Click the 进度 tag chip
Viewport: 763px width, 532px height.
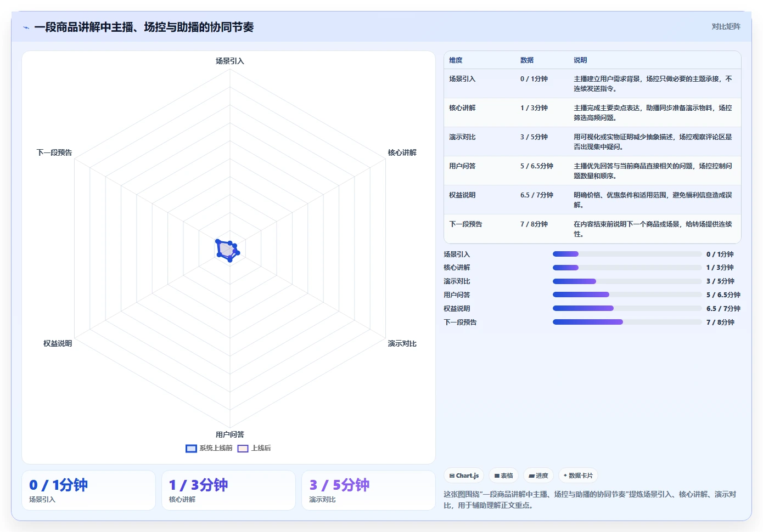[538, 476]
